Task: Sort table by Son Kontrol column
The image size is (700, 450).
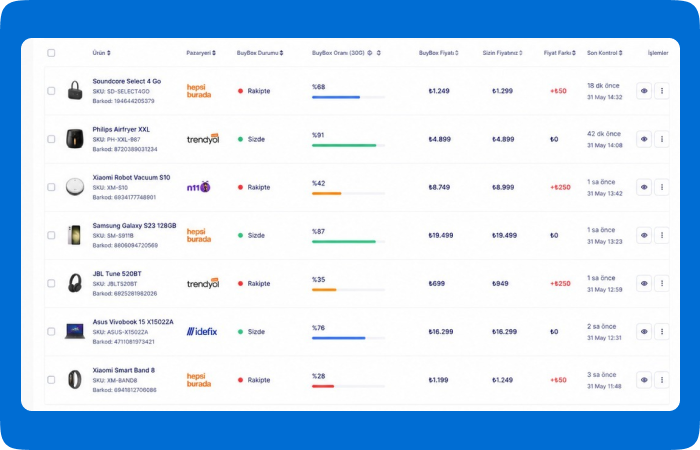Action: pos(604,53)
